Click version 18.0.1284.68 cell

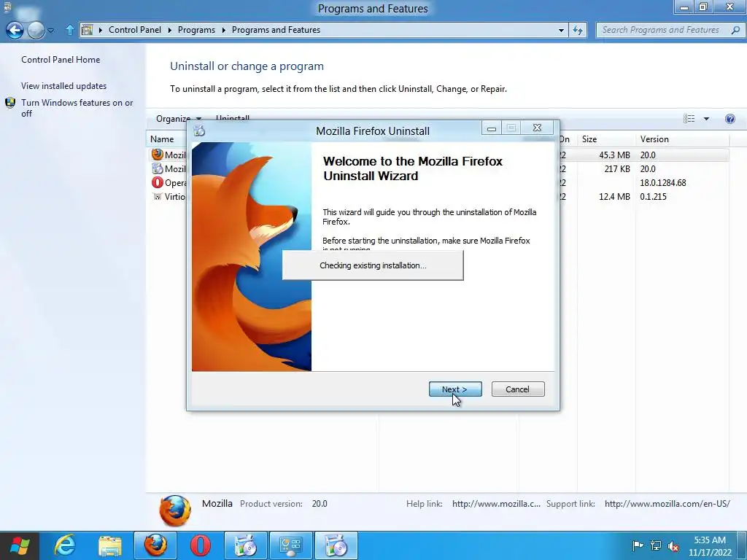click(x=663, y=183)
